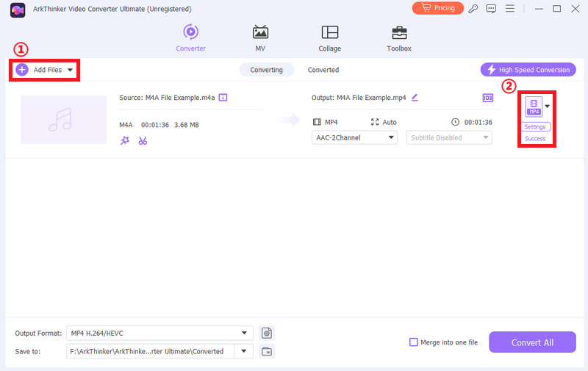588x371 pixels.
Task: Select the audio file thumbnail
Action: pyautogui.click(x=63, y=120)
